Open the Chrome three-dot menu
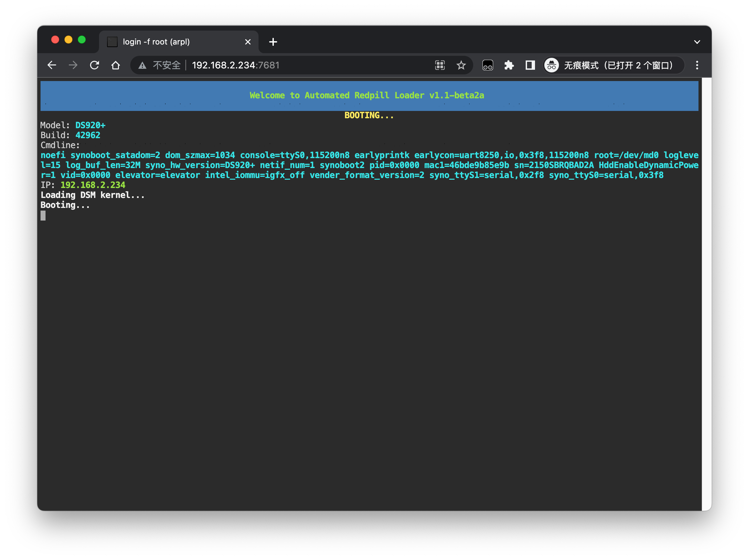749x560 pixels. coord(697,65)
